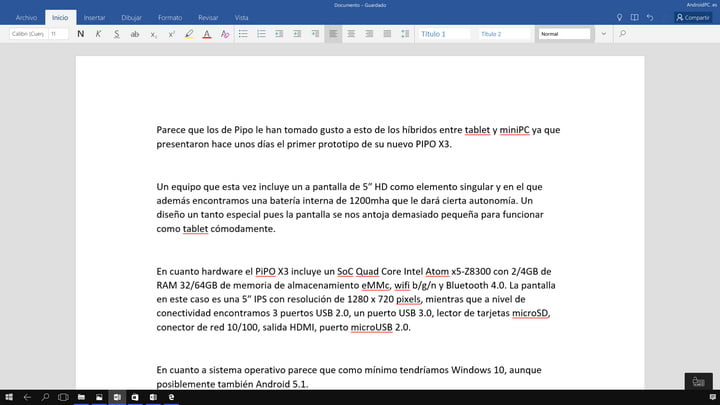Viewport: 720px width, 405px height.
Task: Center align the paragraph
Action: pyautogui.click(x=352, y=34)
